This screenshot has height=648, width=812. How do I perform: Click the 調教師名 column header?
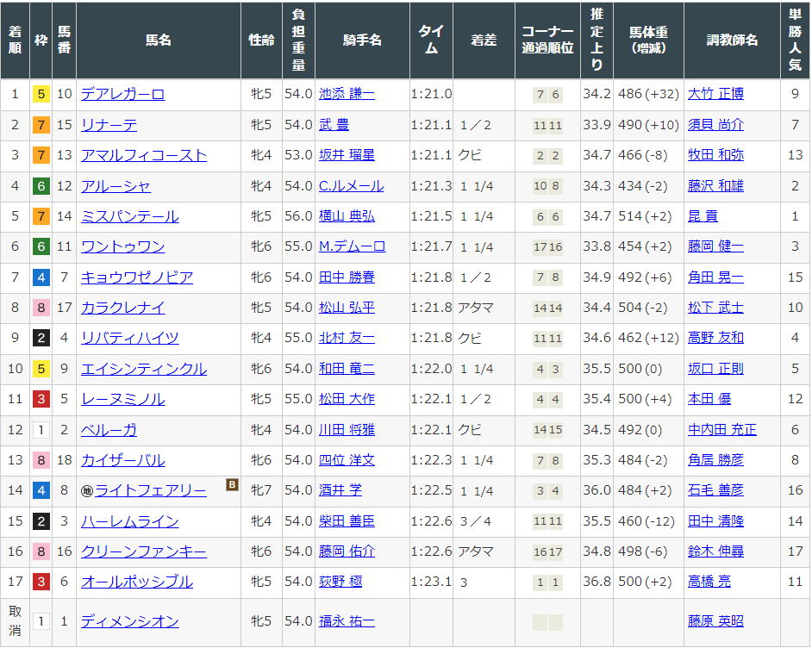point(732,40)
